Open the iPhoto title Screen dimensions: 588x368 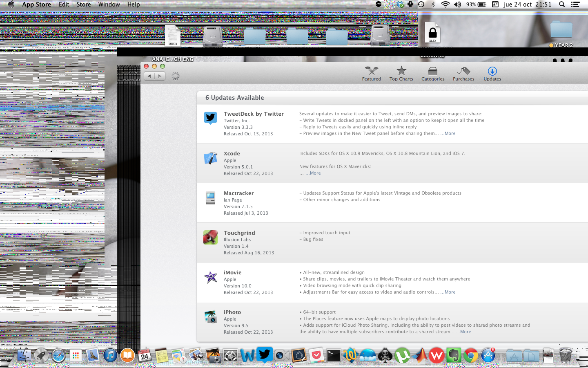pyautogui.click(x=232, y=312)
